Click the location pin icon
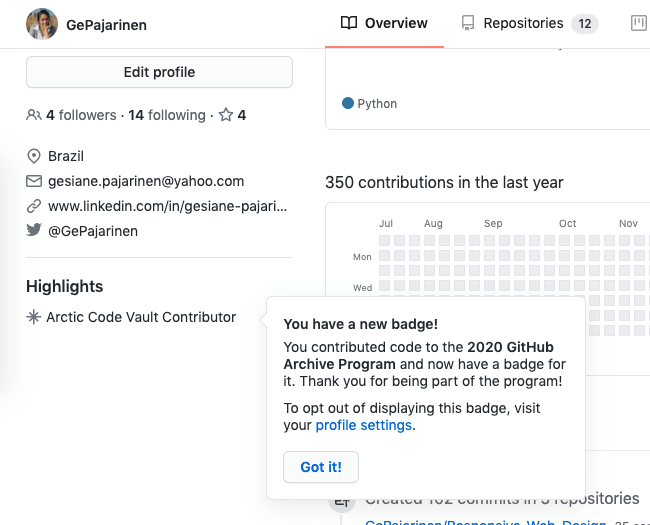This screenshot has height=525, width=650. point(34,156)
